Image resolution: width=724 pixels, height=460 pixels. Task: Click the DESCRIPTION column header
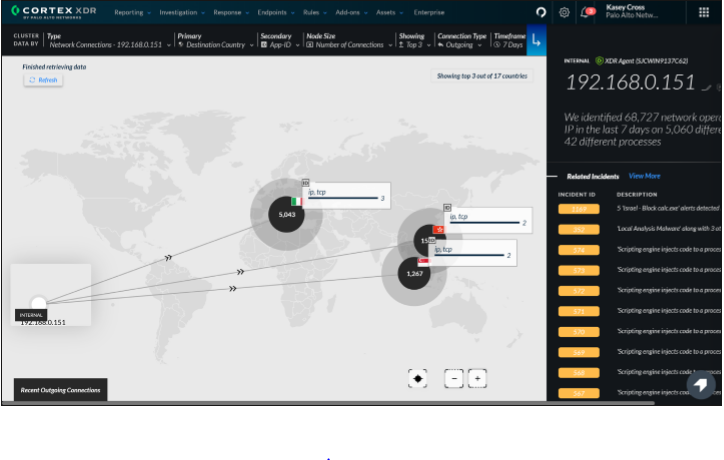637,194
